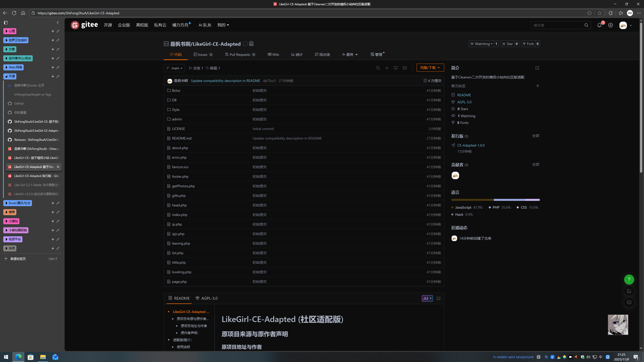Expand the 心理 tab group

(x=10, y=31)
